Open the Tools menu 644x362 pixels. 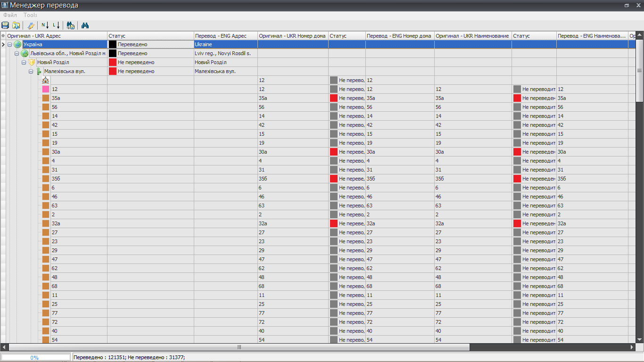click(x=30, y=15)
